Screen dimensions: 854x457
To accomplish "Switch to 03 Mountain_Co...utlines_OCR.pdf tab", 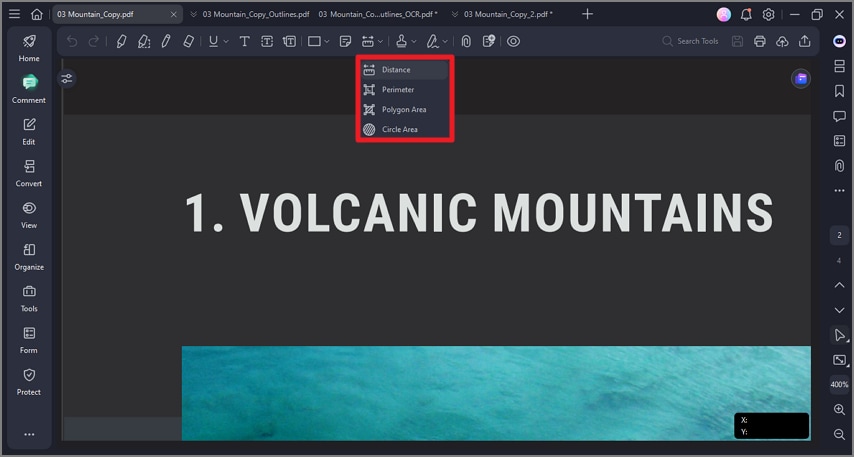I will point(378,14).
